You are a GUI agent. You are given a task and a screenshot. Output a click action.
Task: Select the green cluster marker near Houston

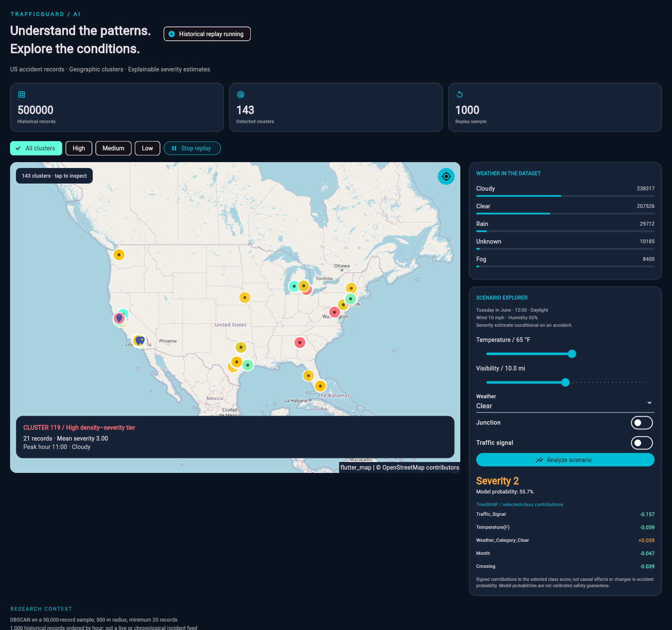[248, 365]
